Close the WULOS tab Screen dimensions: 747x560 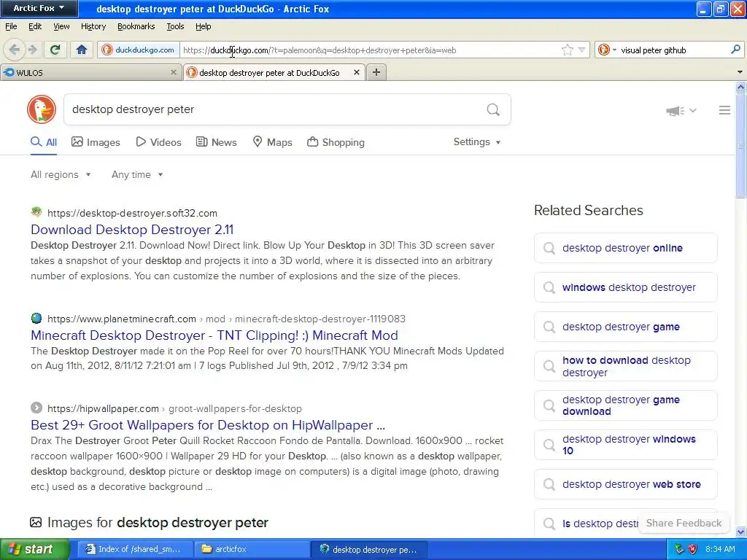(174, 72)
